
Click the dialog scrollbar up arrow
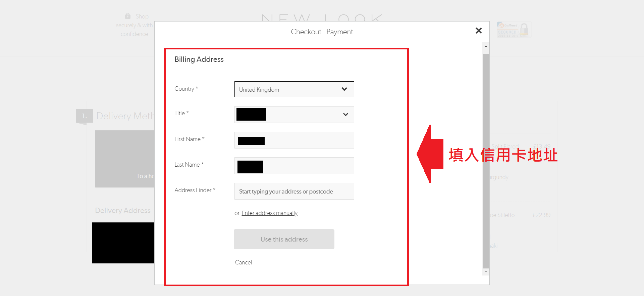coord(486,46)
